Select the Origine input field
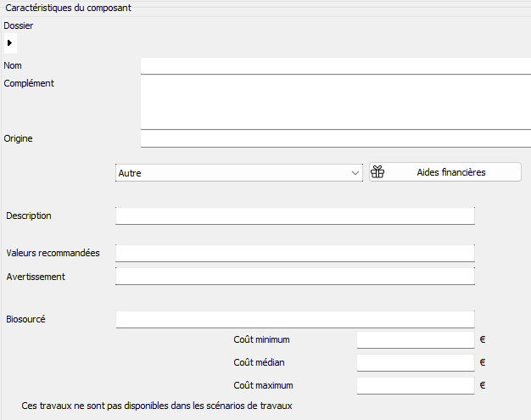 [336, 139]
